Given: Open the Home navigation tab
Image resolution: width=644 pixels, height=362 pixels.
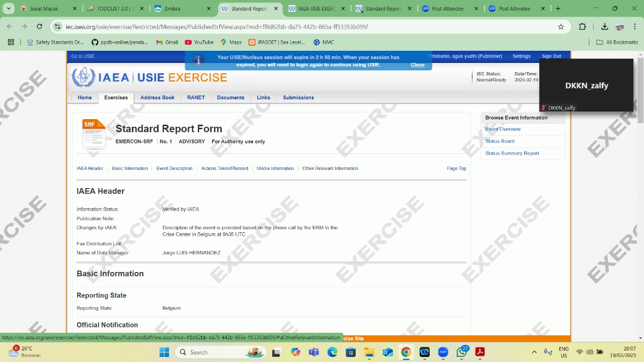Looking at the screenshot, I should (x=85, y=98).
